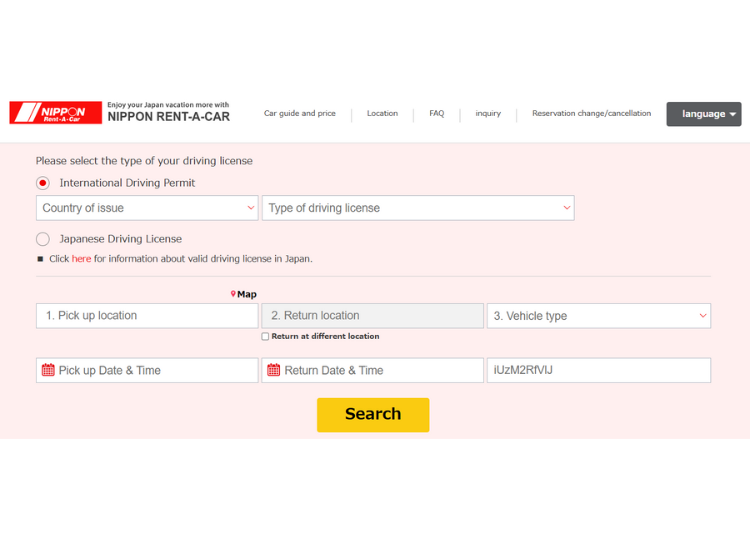Click the field containing iUzM2RfVIJ
Screen dimensions: 750x536
tap(598, 370)
